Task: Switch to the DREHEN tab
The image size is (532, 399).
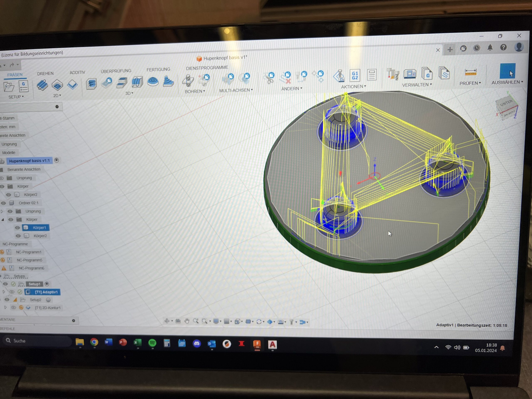Action: pyautogui.click(x=45, y=74)
